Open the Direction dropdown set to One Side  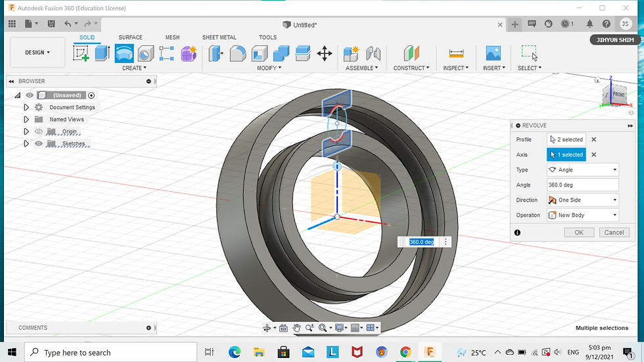(x=583, y=200)
